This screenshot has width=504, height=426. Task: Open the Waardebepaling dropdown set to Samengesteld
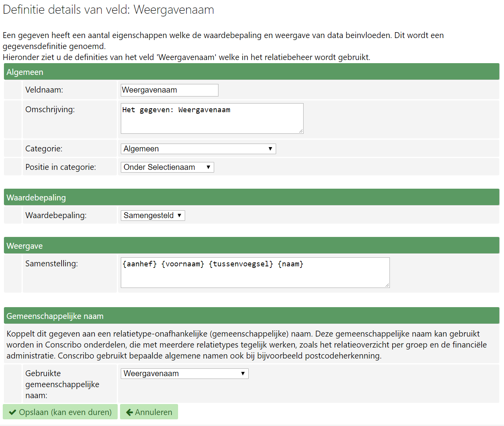[x=153, y=215]
